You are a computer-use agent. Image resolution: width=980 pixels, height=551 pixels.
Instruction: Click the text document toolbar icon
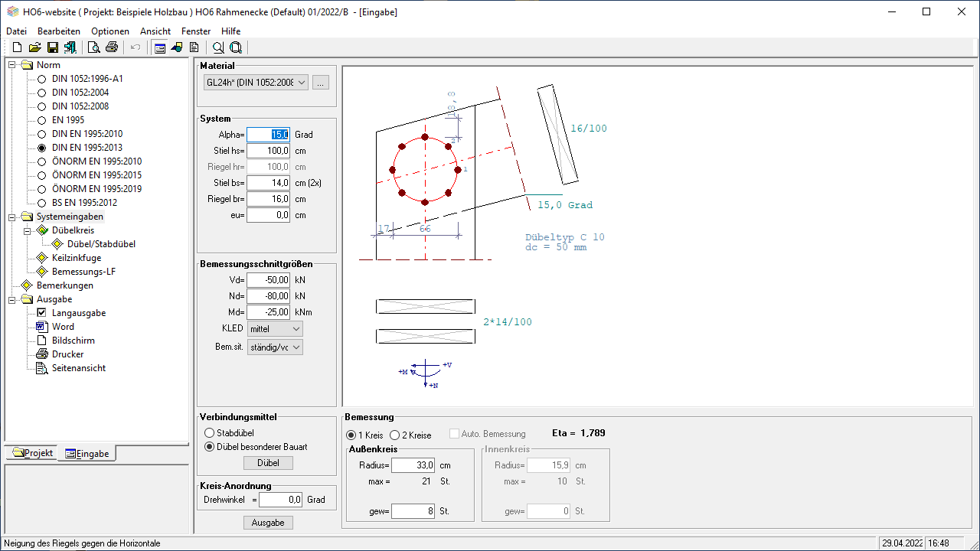194,47
